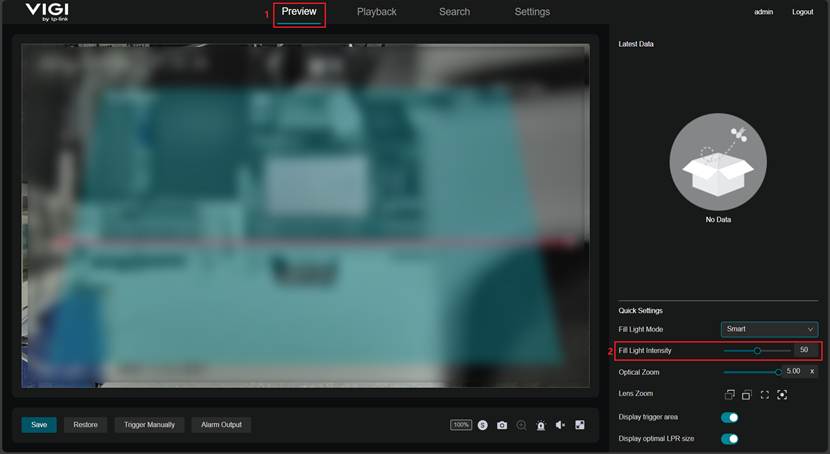Toggle Display optimal LPR size switch
The image size is (830, 454).
point(730,438)
